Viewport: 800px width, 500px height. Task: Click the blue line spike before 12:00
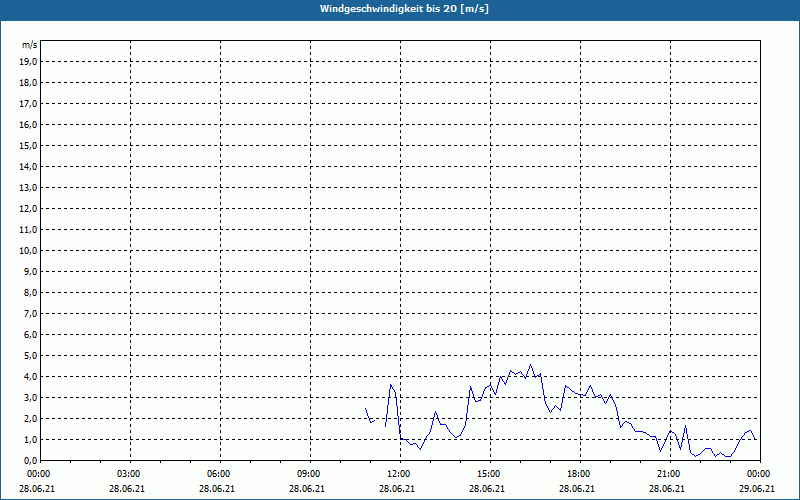(391, 385)
